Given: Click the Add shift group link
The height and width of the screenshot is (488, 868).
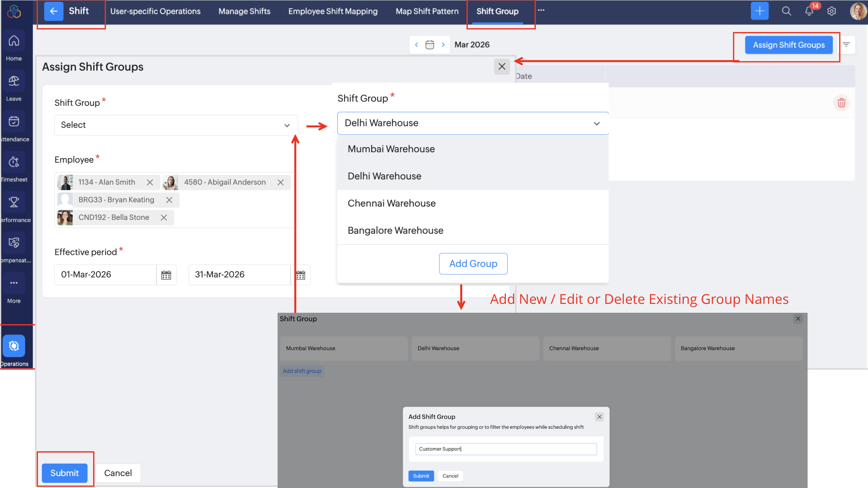Looking at the screenshot, I should (302, 371).
